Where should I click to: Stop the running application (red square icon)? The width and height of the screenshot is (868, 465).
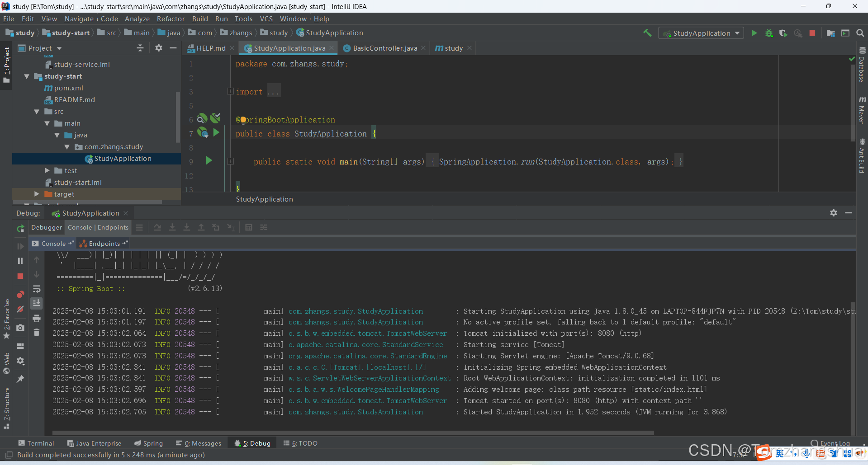(813, 33)
